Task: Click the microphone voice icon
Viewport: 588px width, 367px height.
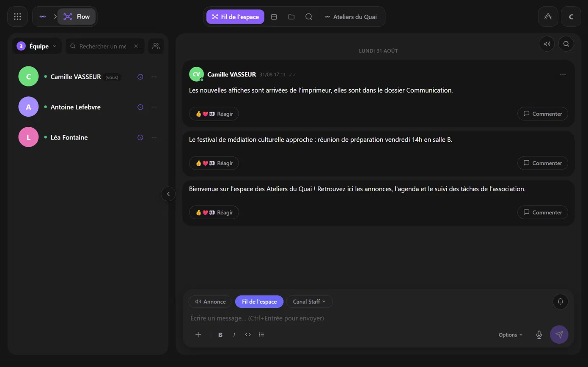Action: click(x=539, y=334)
